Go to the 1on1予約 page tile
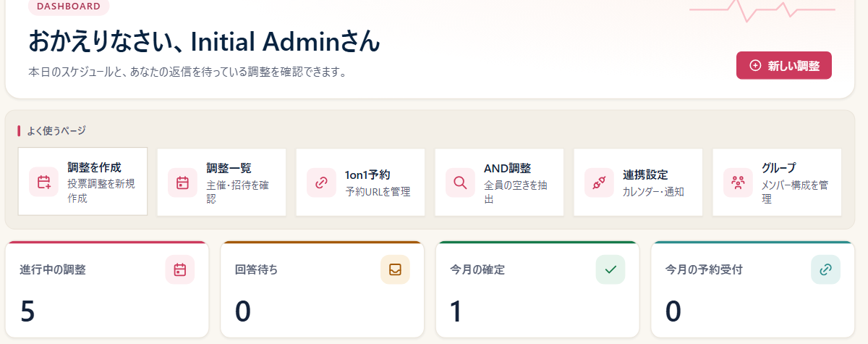Viewport: 868px width, 344px height. point(360,182)
